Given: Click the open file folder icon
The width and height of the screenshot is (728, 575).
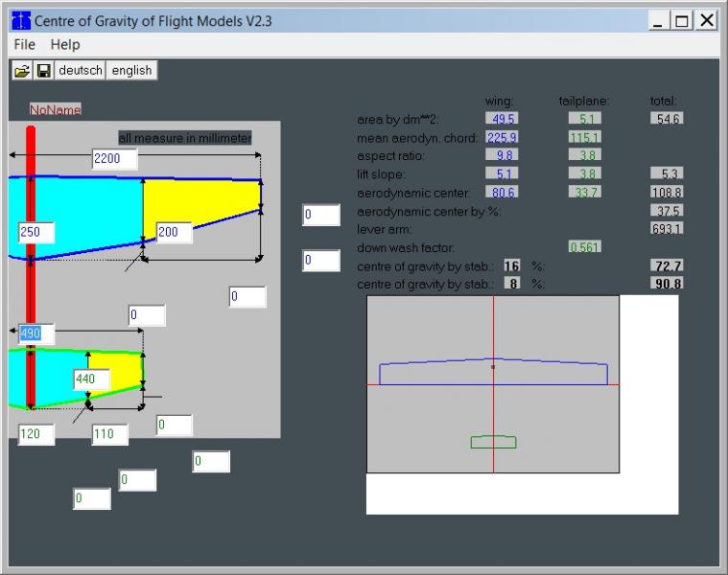Looking at the screenshot, I should click(x=21, y=70).
